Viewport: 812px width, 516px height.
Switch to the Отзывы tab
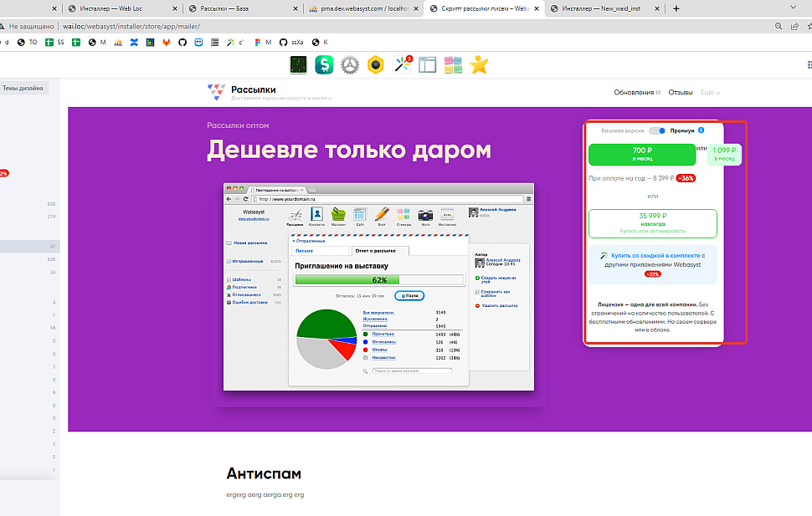pos(680,93)
